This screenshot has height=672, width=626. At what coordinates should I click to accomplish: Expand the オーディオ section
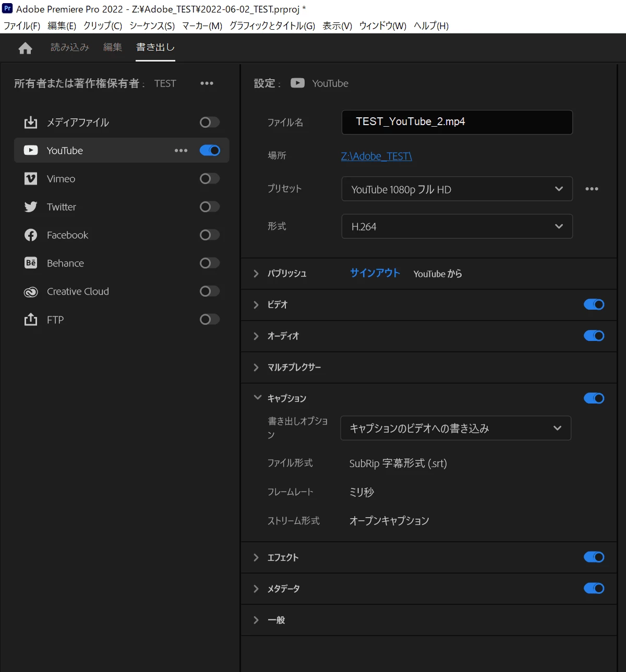click(256, 336)
